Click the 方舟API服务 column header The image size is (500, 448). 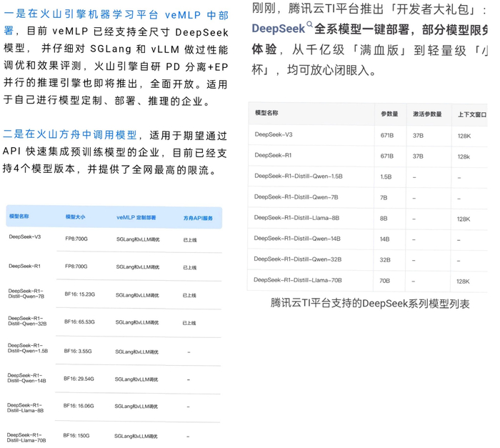click(x=198, y=218)
